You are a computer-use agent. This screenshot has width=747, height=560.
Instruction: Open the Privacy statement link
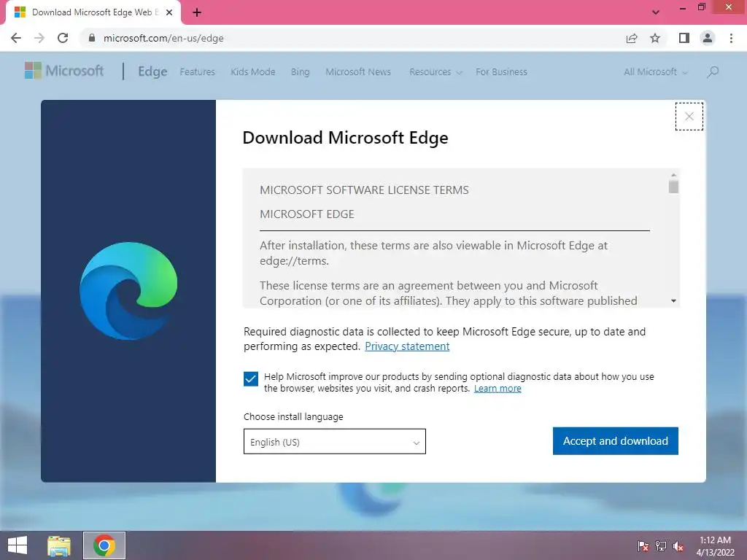407,346
